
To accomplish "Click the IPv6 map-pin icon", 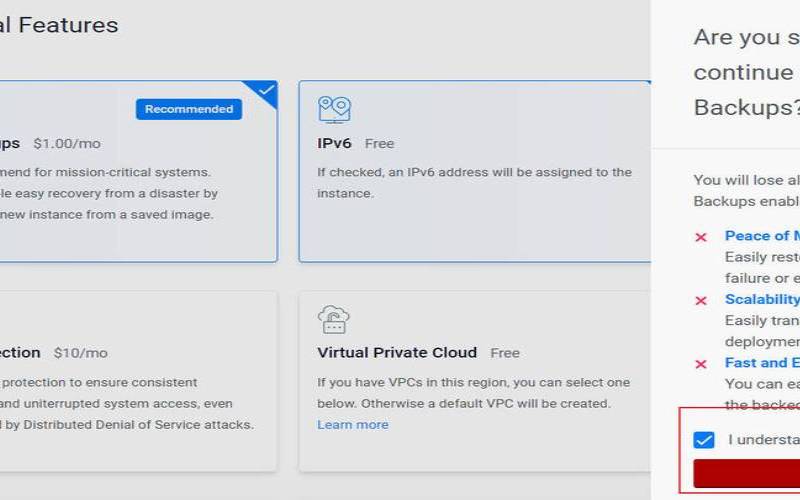I will point(334,110).
